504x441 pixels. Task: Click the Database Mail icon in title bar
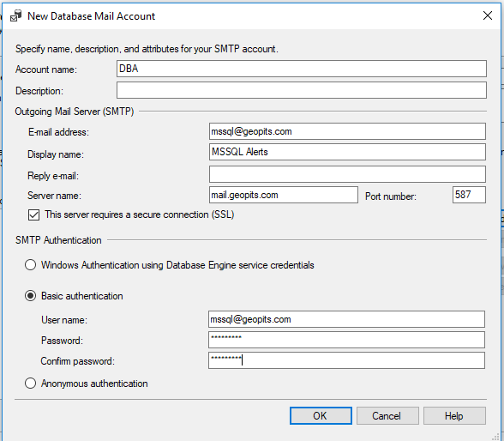(x=15, y=15)
